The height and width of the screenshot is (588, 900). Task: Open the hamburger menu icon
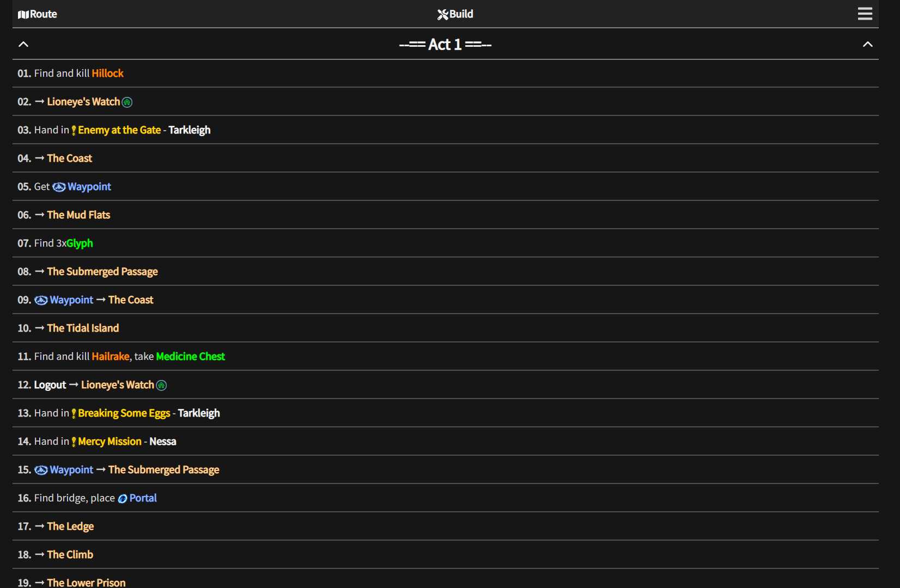865,14
